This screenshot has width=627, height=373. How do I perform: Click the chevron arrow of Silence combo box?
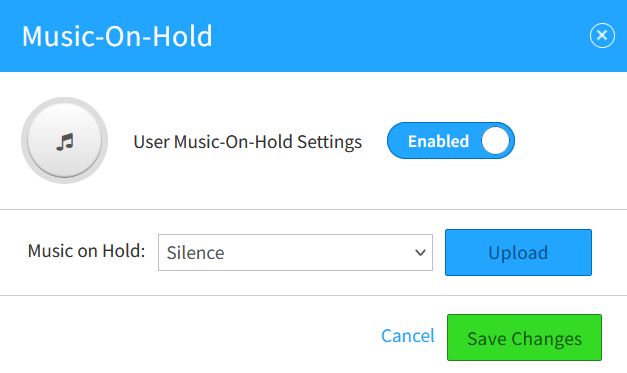pyautogui.click(x=420, y=253)
